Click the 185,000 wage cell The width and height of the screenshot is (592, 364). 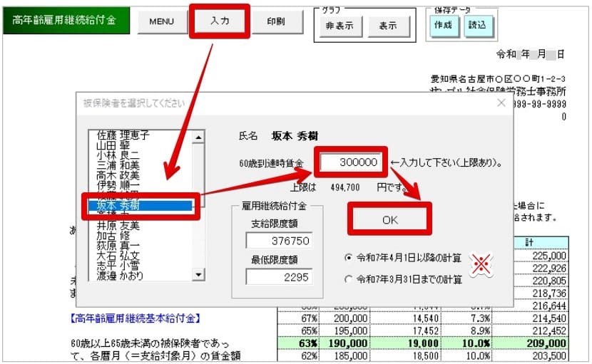344,355
